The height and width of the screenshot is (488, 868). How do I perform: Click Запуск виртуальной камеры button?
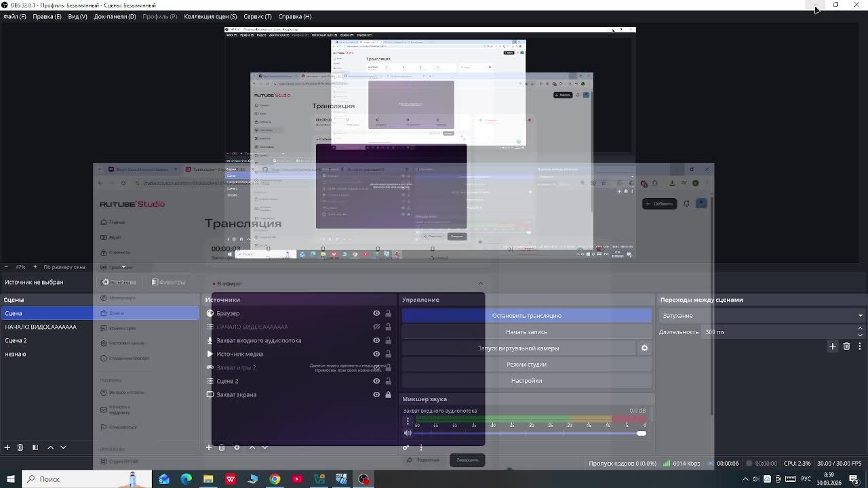point(518,348)
